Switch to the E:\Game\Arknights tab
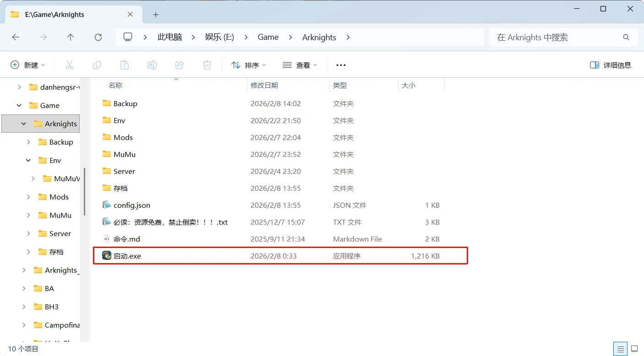Image resolution: width=644 pixels, height=356 pixels. tap(55, 14)
